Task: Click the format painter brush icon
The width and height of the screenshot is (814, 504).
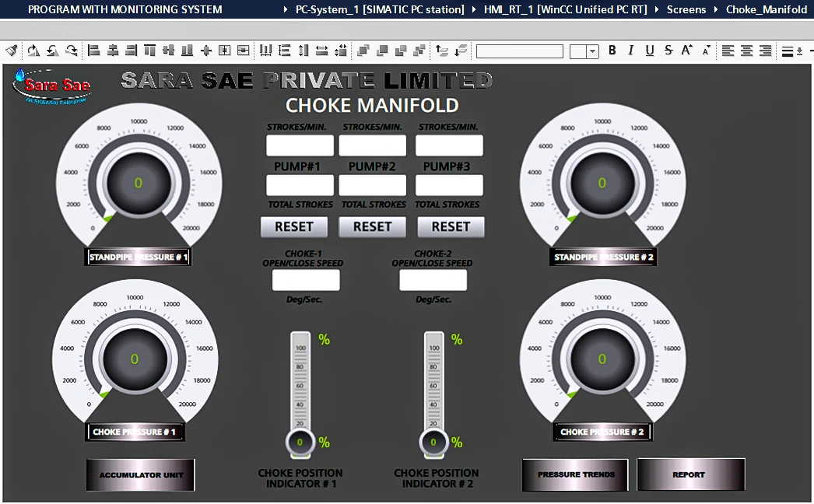Action: (x=11, y=51)
